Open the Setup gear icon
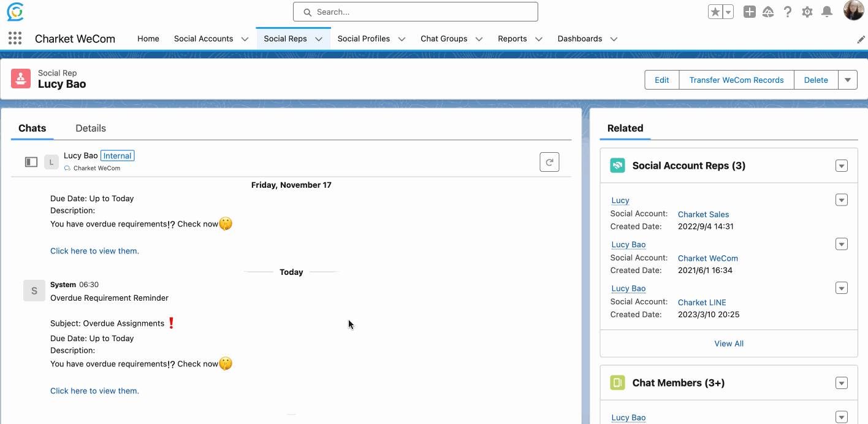 point(807,12)
